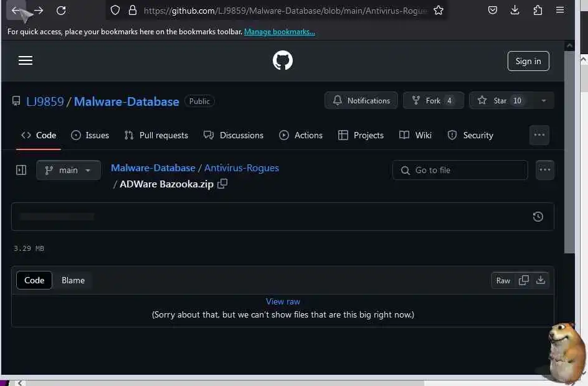Open GitHub's hamburger navigation menu
Screen dimensions: 588x386
[x=26, y=60]
